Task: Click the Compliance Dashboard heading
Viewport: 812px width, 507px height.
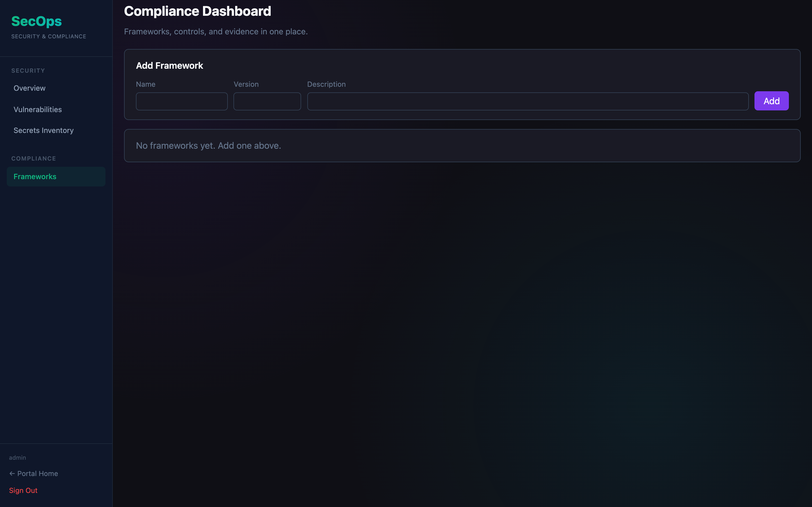Action: coord(197,11)
